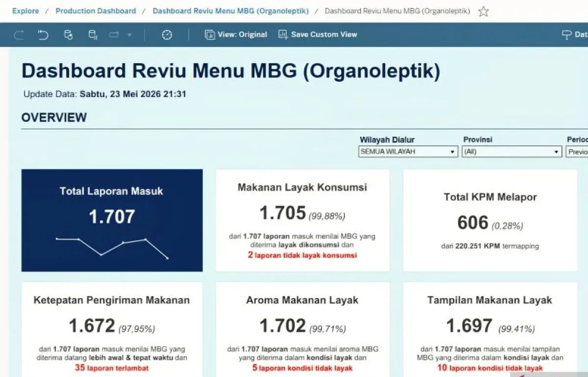
Task: Click the 1.705 value
Action: tap(283, 213)
